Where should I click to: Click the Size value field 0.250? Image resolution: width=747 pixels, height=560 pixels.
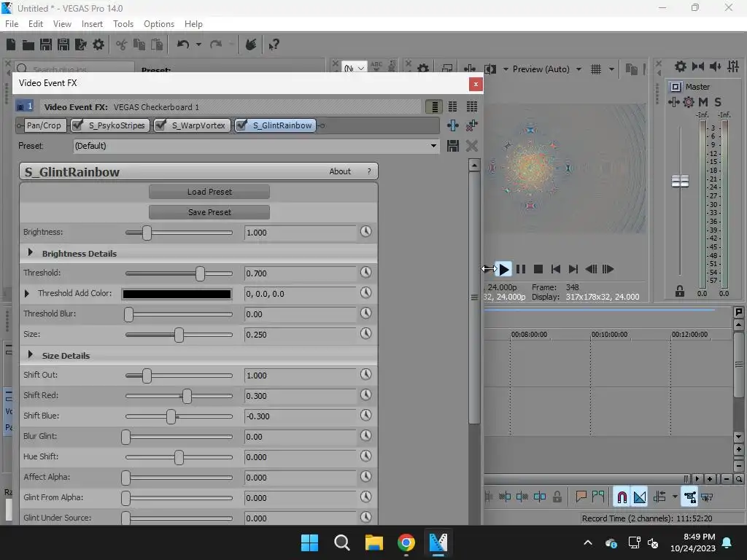[300, 334]
